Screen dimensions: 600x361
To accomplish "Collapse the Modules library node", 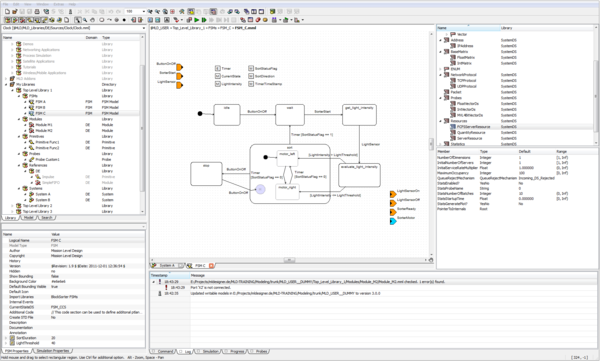I will [x=19, y=119].
